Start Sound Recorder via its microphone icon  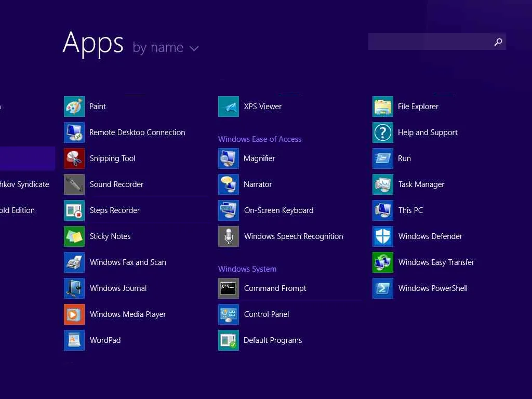click(x=74, y=184)
